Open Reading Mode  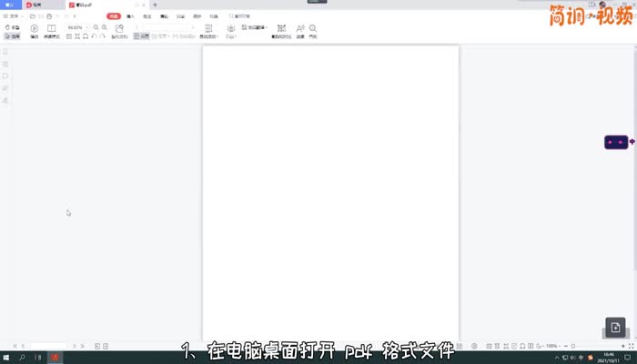pyautogui.click(x=51, y=31)
